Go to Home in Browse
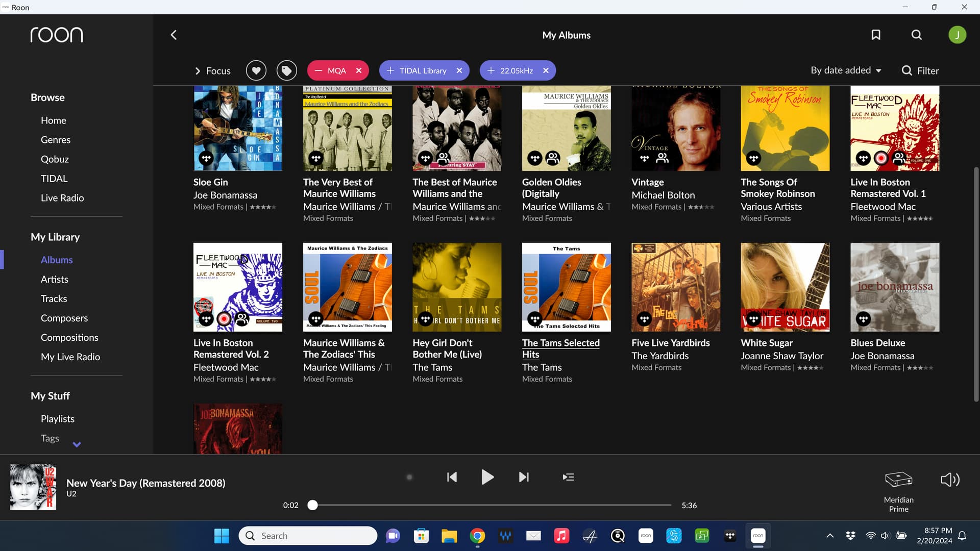 (x=54, y=120)
